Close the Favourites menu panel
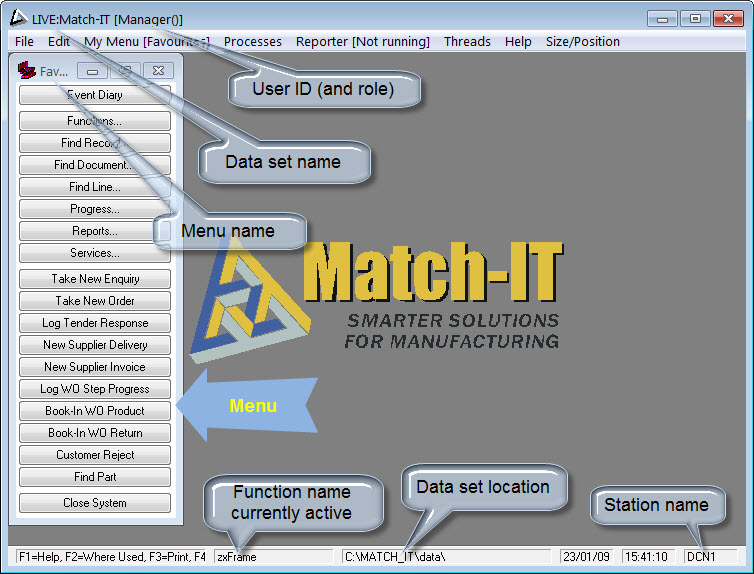Viewport: 754px width, 574px height. click(158, 71)
